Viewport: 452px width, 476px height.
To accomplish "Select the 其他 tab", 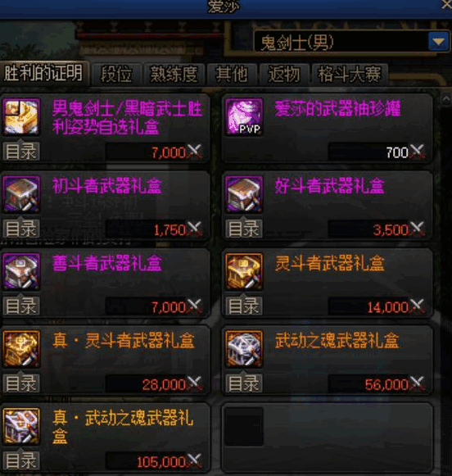I will pos(232,74).
